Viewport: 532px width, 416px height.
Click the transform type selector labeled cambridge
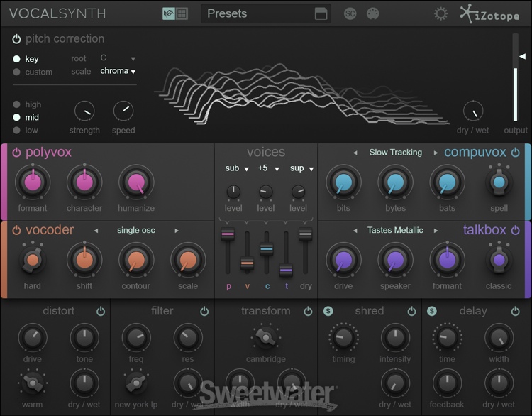point(266,337)
